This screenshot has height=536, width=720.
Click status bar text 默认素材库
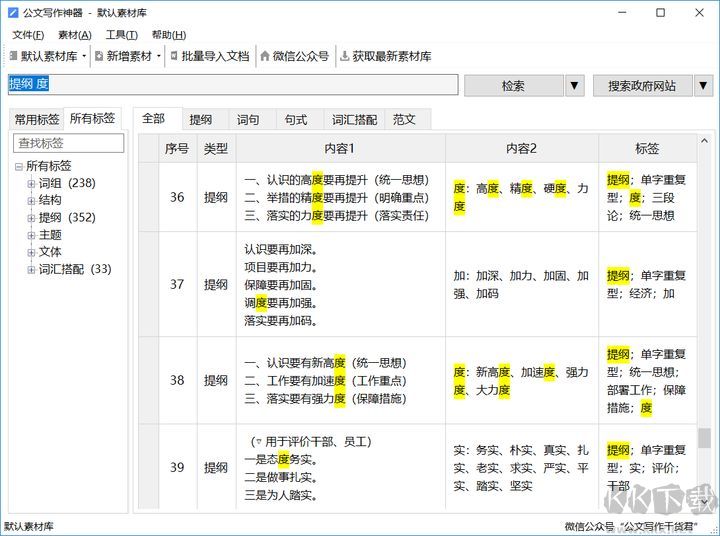[x=28, y=526]
